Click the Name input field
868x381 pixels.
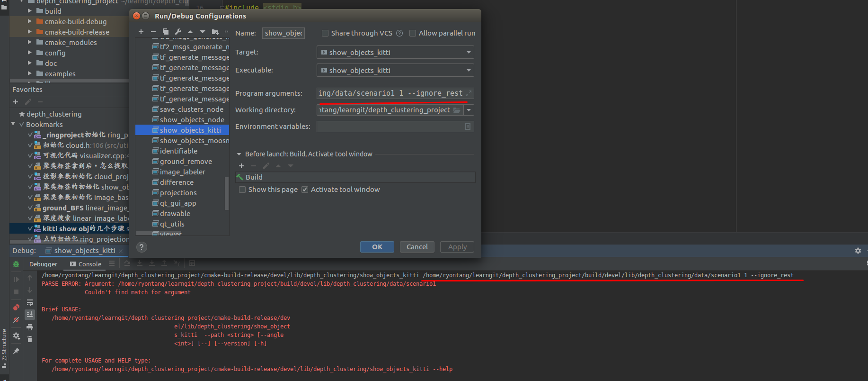click(283, 33)
